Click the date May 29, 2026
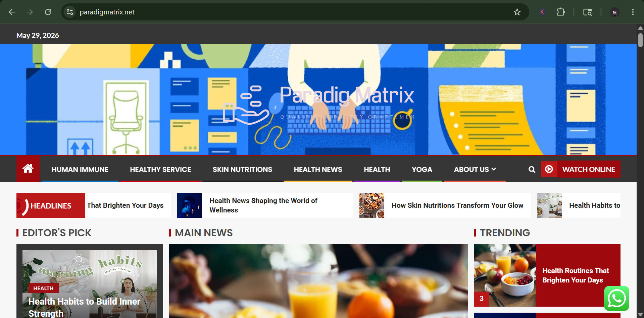Viewport: 644px width, 318px height. [38, 36]
